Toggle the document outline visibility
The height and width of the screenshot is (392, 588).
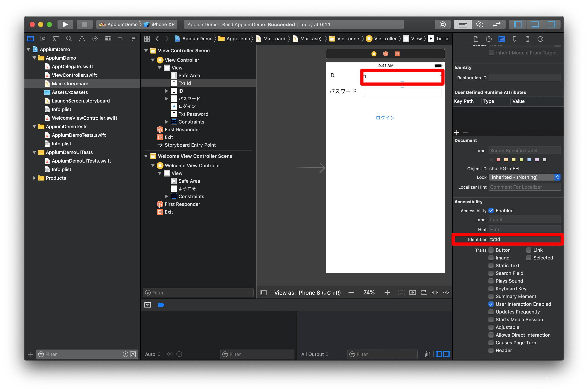pos(263,292)
